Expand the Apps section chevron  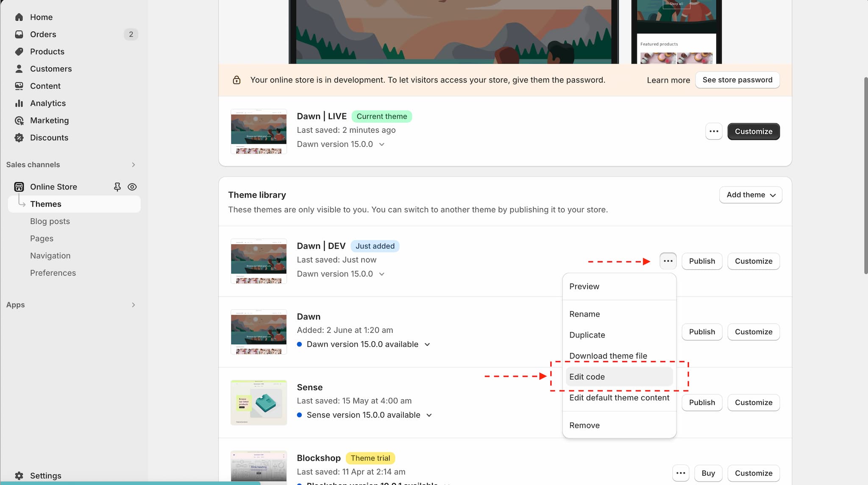tap(134, 305)
